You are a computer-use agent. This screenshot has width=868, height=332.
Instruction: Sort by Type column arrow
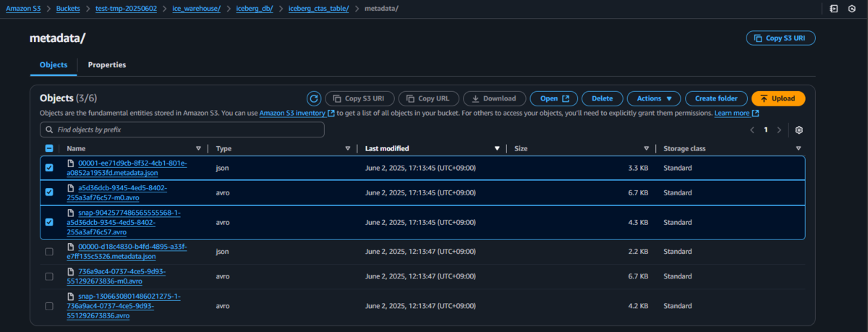[x=348, y=148]
